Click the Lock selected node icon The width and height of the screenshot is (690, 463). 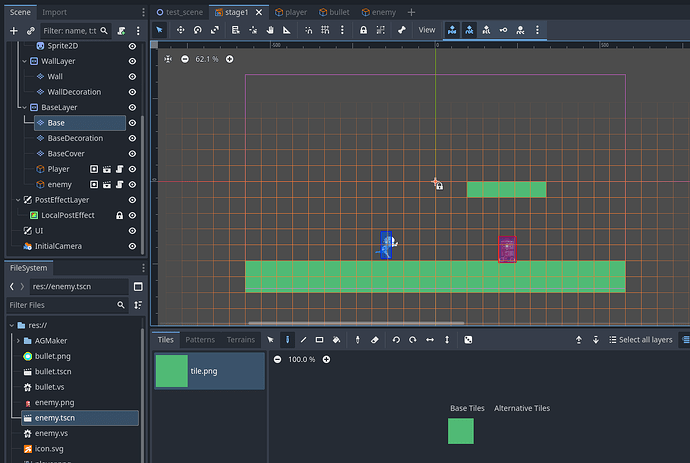point(362,30)
